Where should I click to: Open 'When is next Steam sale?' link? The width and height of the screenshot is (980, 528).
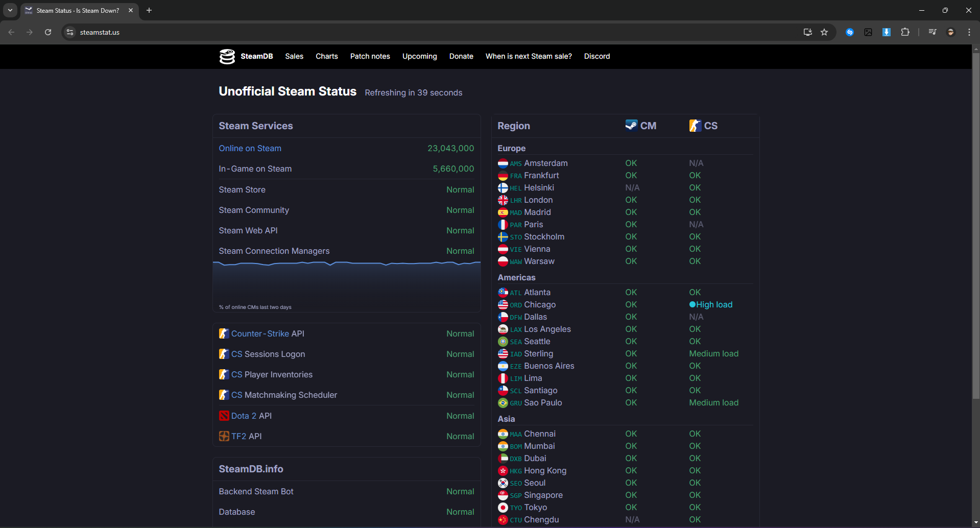pyautogui.click(x=529, y=56)
